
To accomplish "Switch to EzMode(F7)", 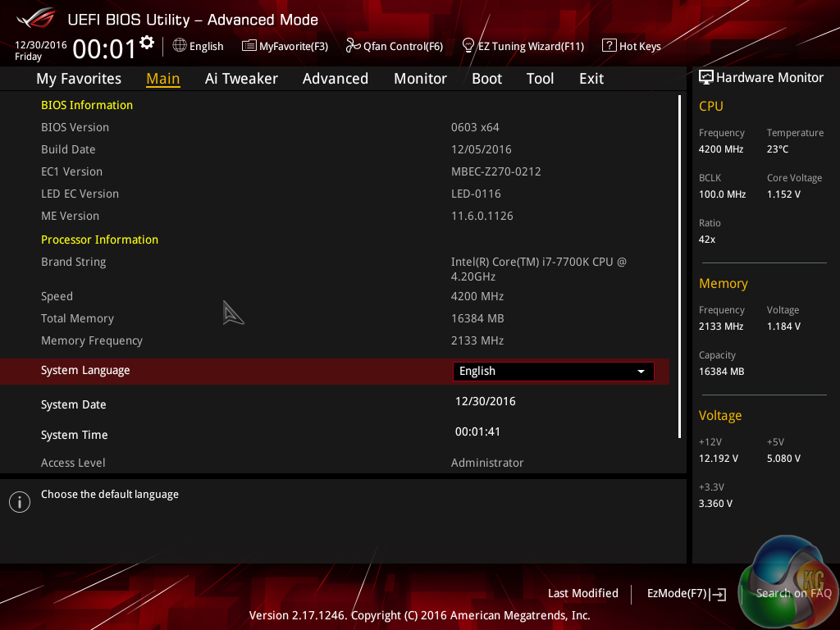I will 686,593.
